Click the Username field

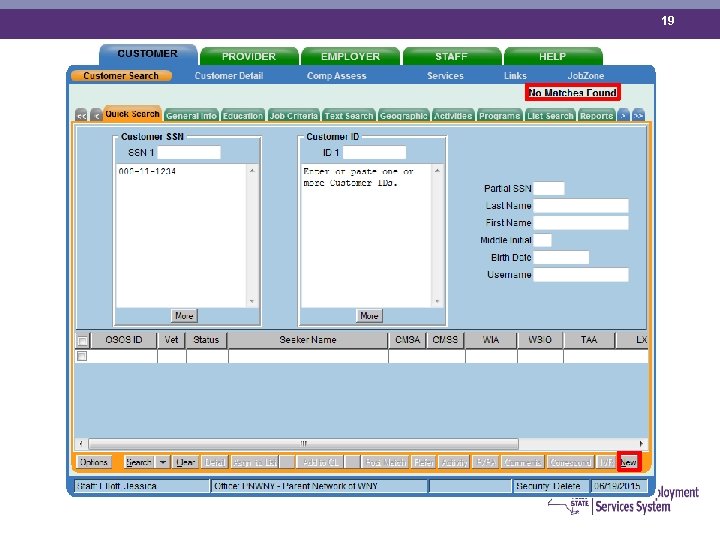coord(581,275)
